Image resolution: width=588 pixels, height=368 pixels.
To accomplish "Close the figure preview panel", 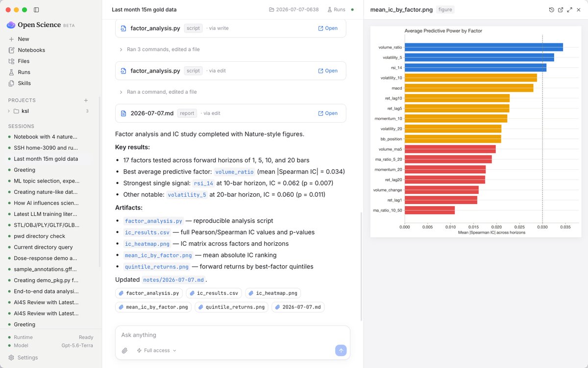I will click(x=579, y=10).
